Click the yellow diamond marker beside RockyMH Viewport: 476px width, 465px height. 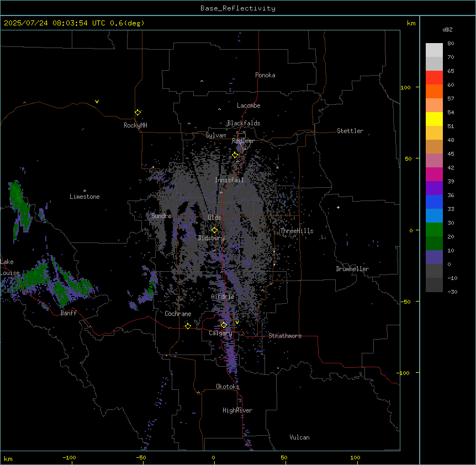pyautogui.click(x=137, y=112)
